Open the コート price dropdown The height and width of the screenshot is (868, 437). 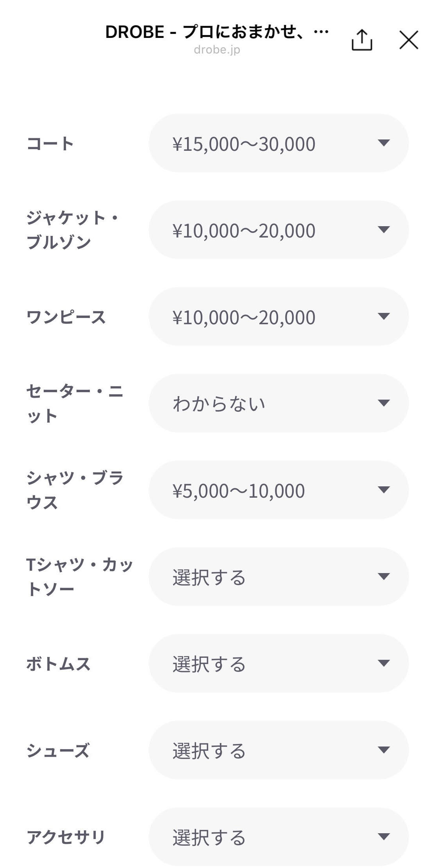pyautogui.click(x=278, y=143)
